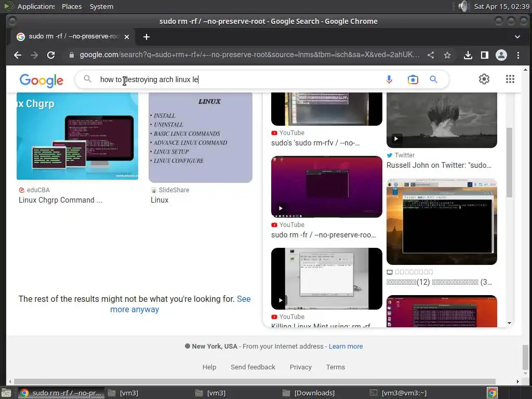
Task: Open the Applications menu
Action: 36,6
